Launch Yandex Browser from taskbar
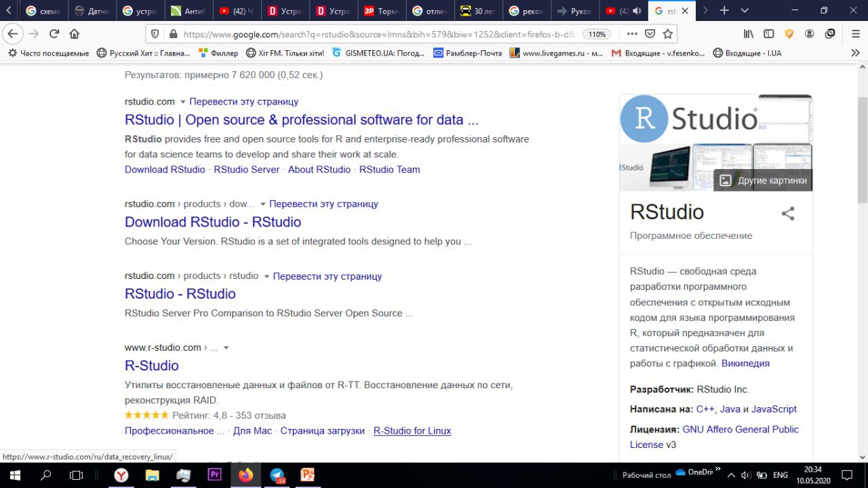Image resolution: width=868 pixels, height=488 pixels. (121, 475)
